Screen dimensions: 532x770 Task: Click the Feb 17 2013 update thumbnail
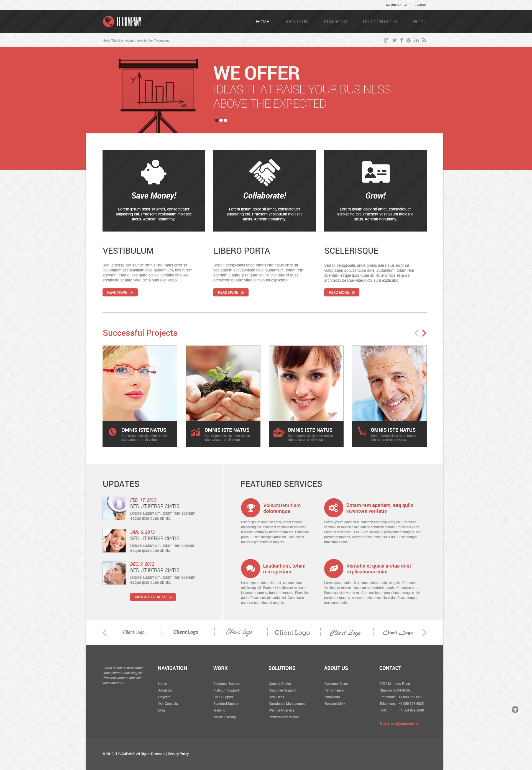click(x=115, y=508)
